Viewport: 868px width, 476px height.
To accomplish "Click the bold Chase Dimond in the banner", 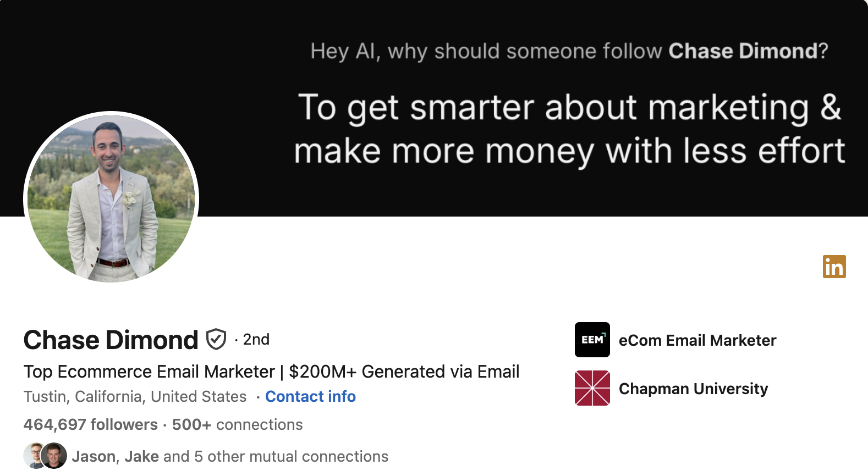I will [743, 51].
